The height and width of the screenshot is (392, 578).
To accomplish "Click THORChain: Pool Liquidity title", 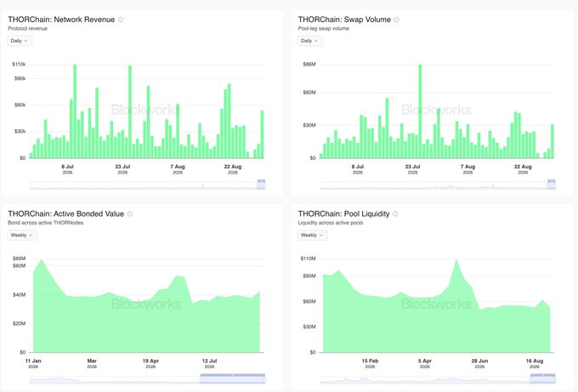I will tap(343, 214).
